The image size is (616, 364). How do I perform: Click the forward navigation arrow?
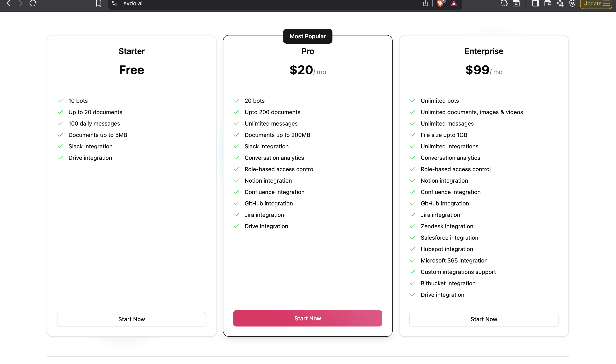point(21,3)
